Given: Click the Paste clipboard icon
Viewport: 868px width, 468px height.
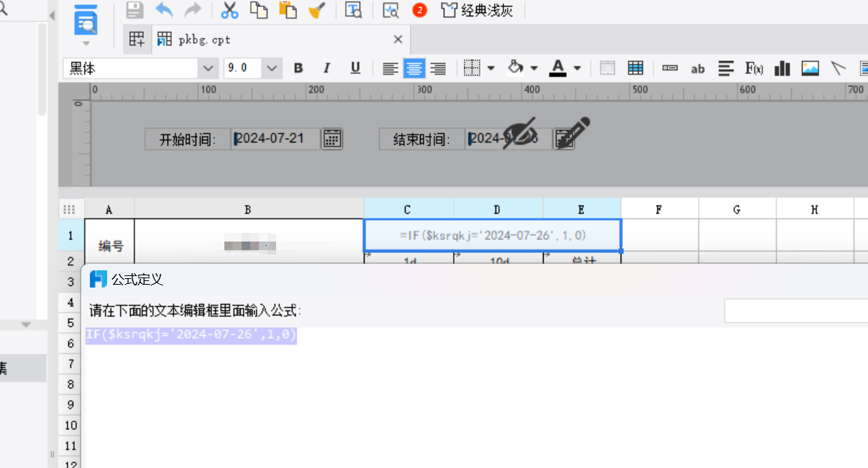Looking at the screenshot, I should (x=288, y=10).
